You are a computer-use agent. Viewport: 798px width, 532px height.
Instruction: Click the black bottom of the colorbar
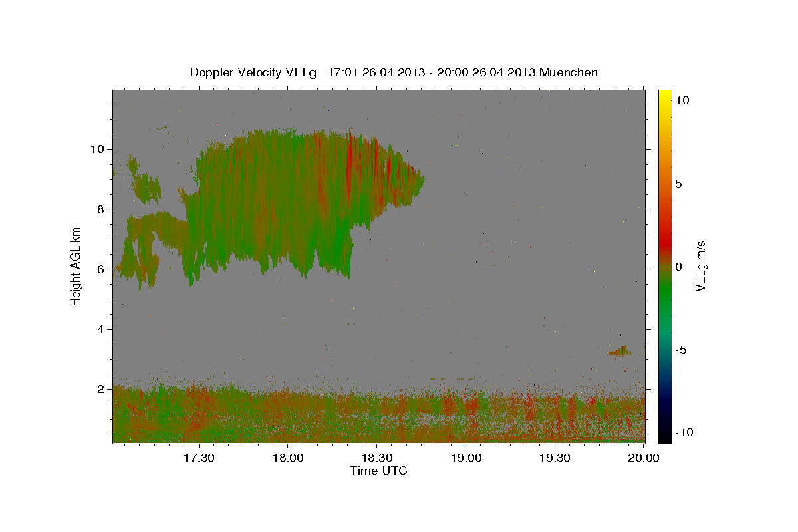(x=664, y=436)
